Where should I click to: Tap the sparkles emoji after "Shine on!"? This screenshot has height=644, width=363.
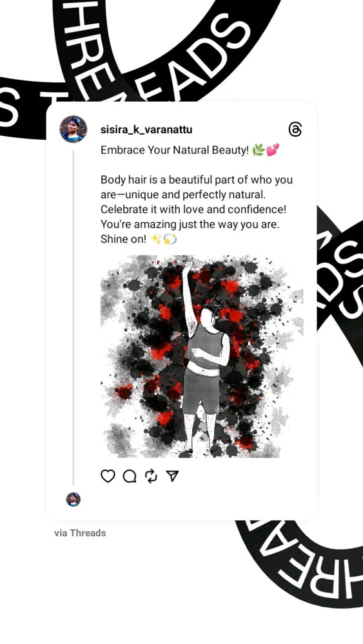coord(156,239)
